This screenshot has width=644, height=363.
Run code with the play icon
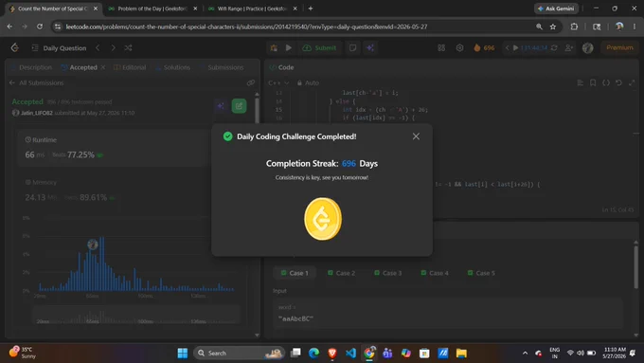289,48
